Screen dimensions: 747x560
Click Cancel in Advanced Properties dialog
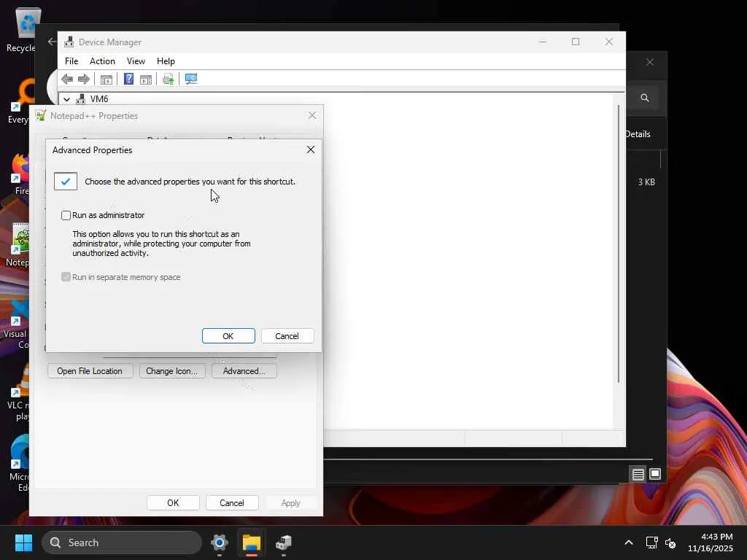click(287, 335)
